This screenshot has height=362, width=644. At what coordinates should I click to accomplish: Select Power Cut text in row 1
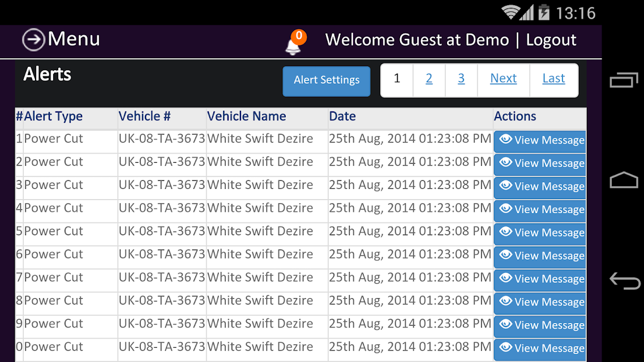point(53,139)
